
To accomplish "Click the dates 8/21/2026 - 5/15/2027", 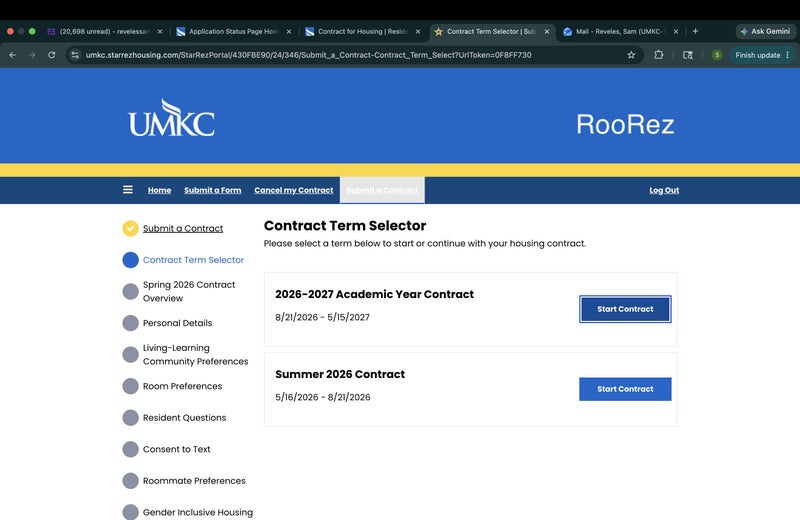I will pos(322,317).
